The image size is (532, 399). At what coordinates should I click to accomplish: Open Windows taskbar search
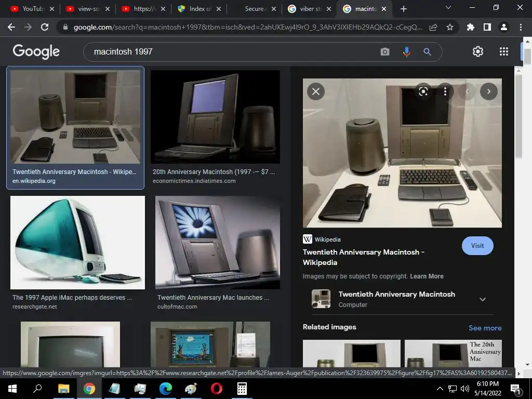(37, 389)
